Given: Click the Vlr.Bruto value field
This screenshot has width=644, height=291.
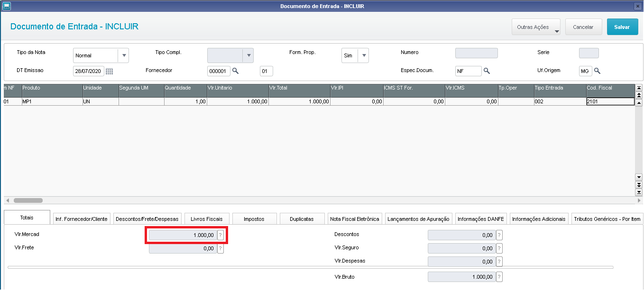Looking at the screenshot, I should click(x=461, y=277).
